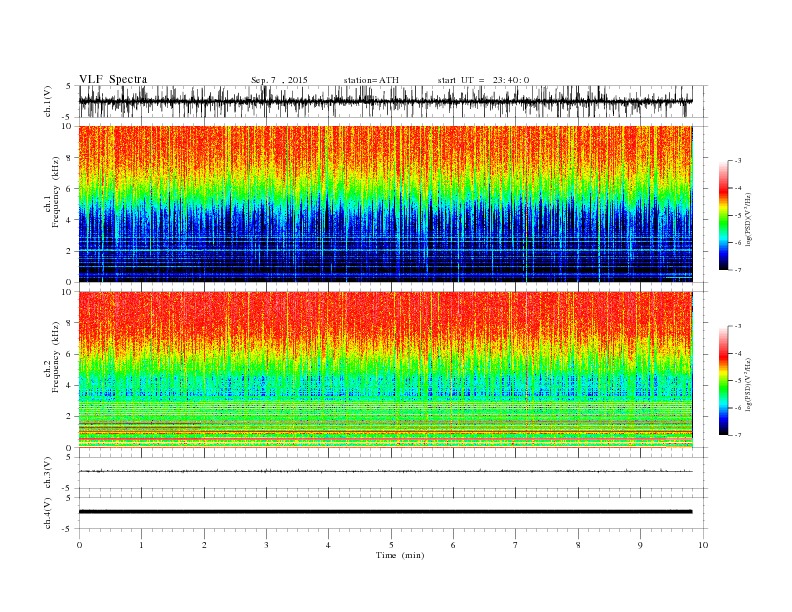Viewport: 792px width, 612px height.
Task: Click the "-5" tick on the ch.1(V) axis
Action: click(x=67, y=117)
